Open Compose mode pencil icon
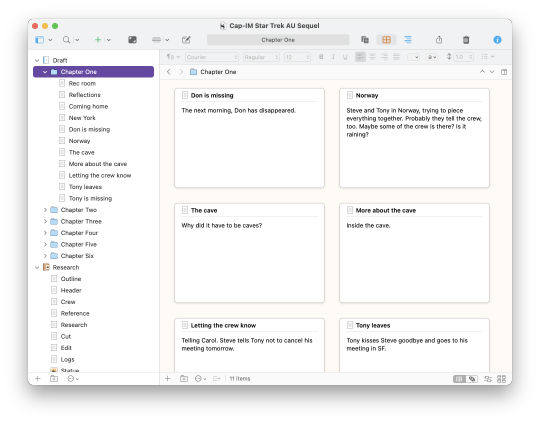Viewport: 540px width, 422px height. tap(186, 40)
